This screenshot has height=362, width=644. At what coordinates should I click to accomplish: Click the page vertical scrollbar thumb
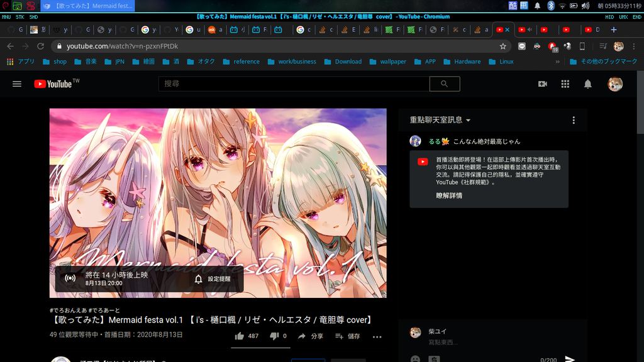[x=640, y=102]
